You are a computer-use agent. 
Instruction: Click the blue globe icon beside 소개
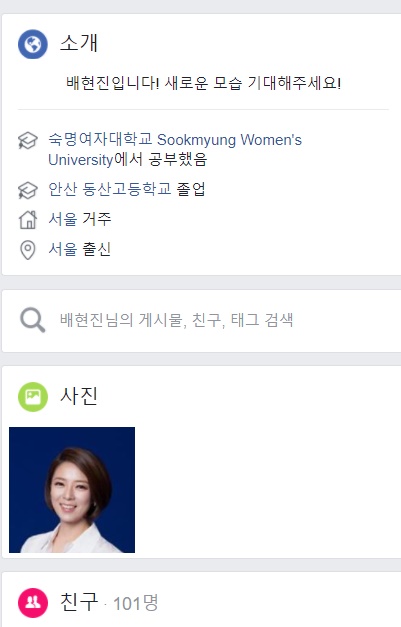tap(33, 44)
